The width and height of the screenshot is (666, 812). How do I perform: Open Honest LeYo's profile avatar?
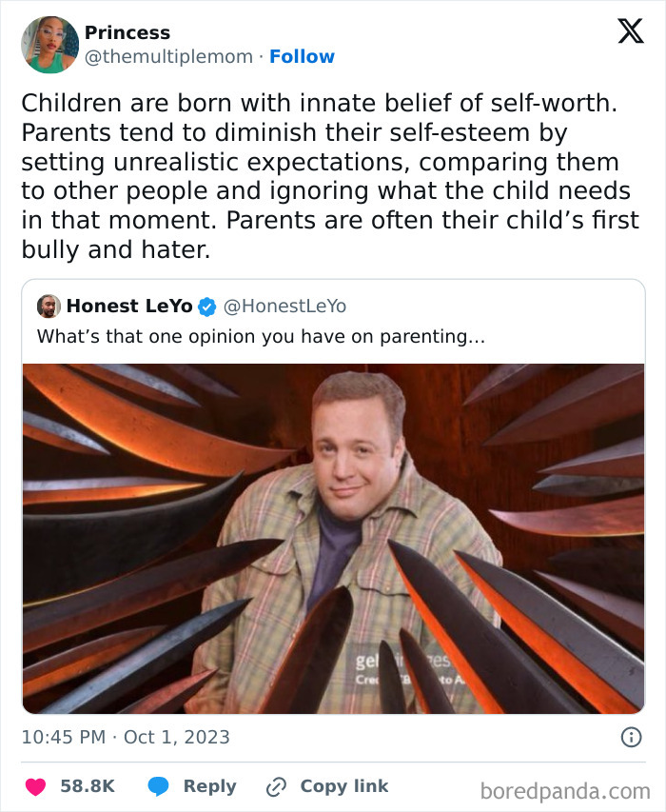(x=47, y=306)
